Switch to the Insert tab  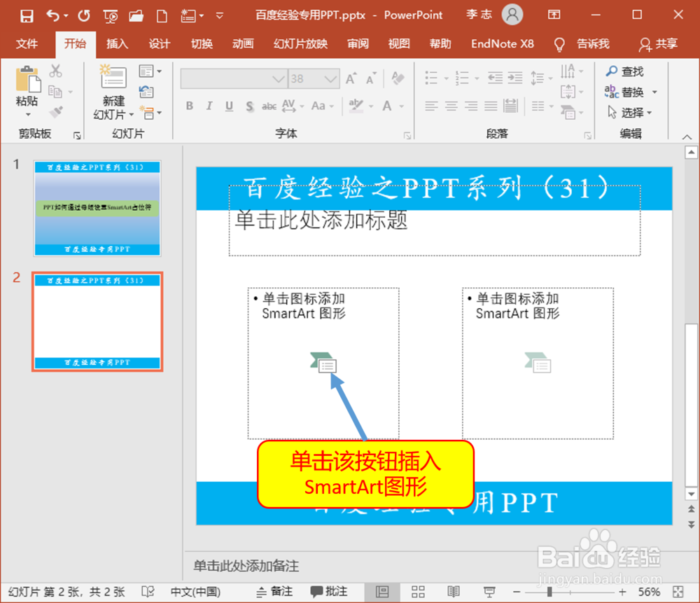coord(117,44)
